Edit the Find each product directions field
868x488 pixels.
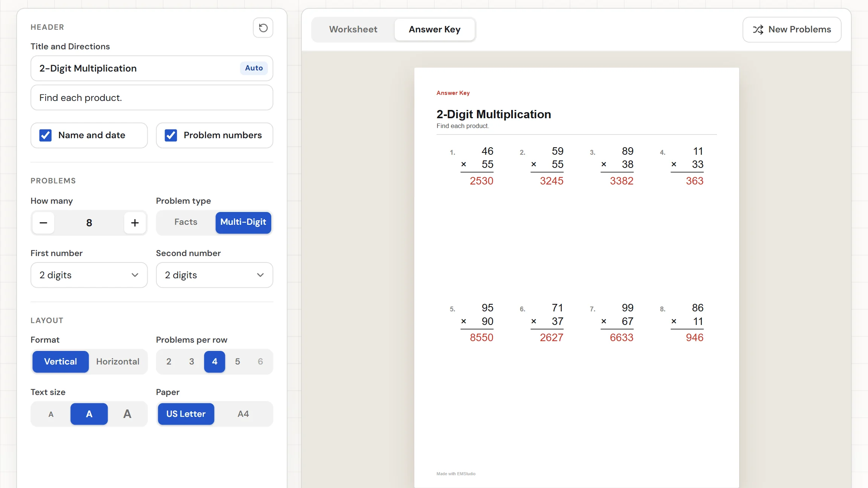click(x=152, y=98)
